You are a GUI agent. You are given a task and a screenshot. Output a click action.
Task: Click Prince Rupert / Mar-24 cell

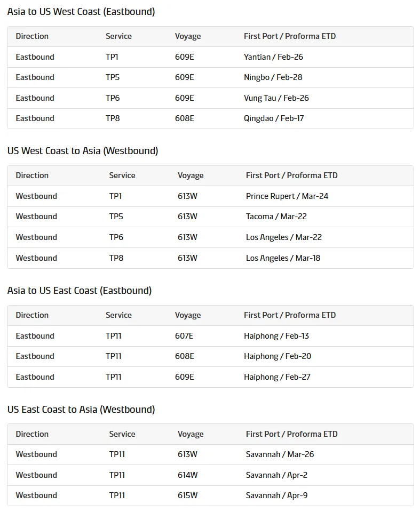click(x=287, y=196)
